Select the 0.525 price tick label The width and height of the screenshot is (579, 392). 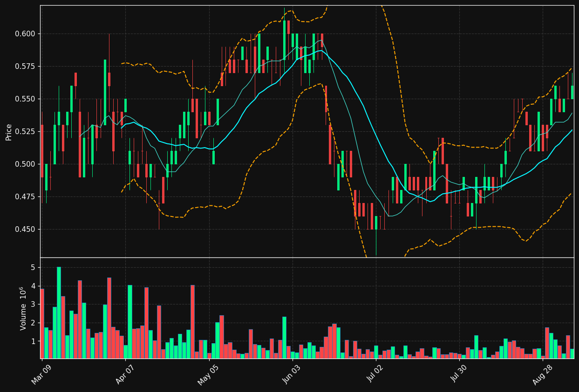(x=25, y=131)
